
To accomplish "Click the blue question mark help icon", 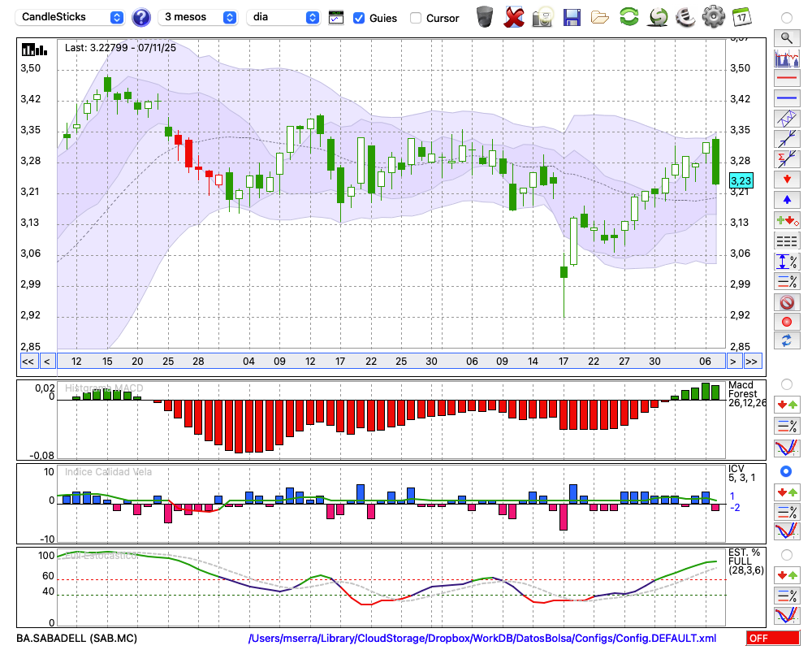I will point(141,17).
